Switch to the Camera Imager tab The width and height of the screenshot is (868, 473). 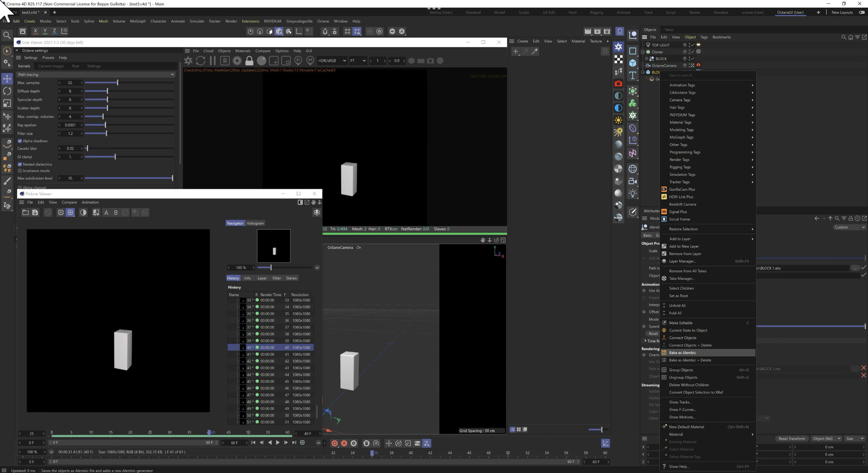[51, 66]
